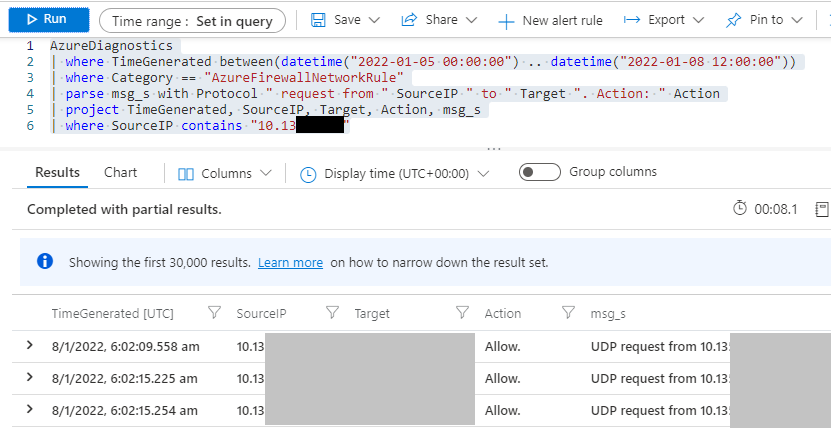Screen dimensions: 831x434
Task: Filter the Target column
Action: coord(462,314)
